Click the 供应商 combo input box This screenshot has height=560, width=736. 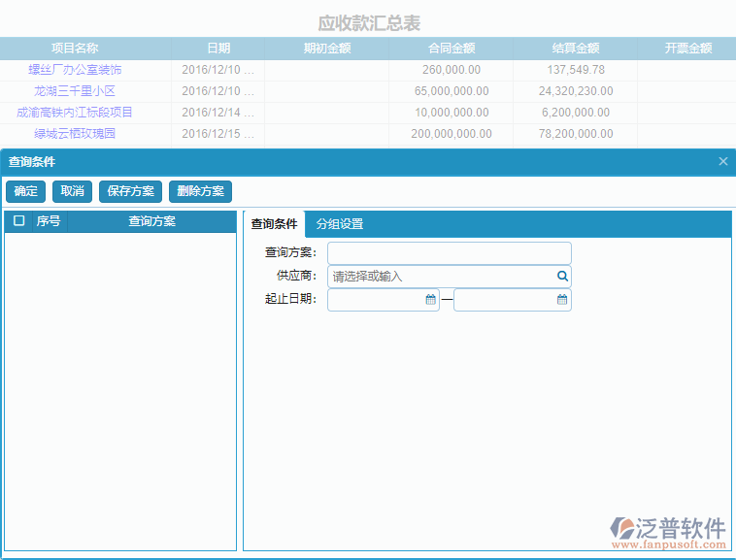click(442, 277)
